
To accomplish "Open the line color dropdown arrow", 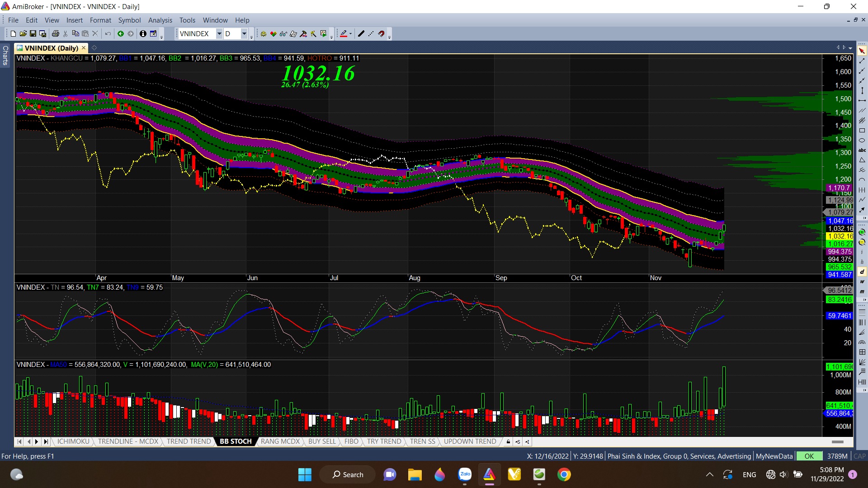I will point(350,34).
